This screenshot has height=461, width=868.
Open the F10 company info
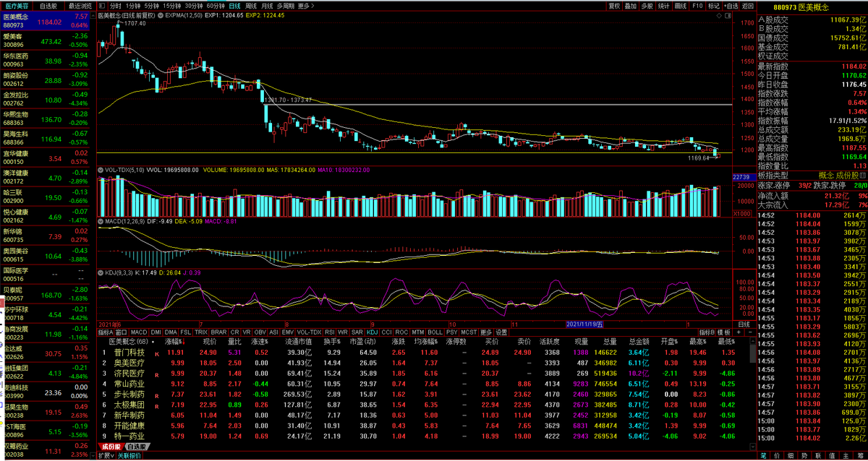click(697, 6)
